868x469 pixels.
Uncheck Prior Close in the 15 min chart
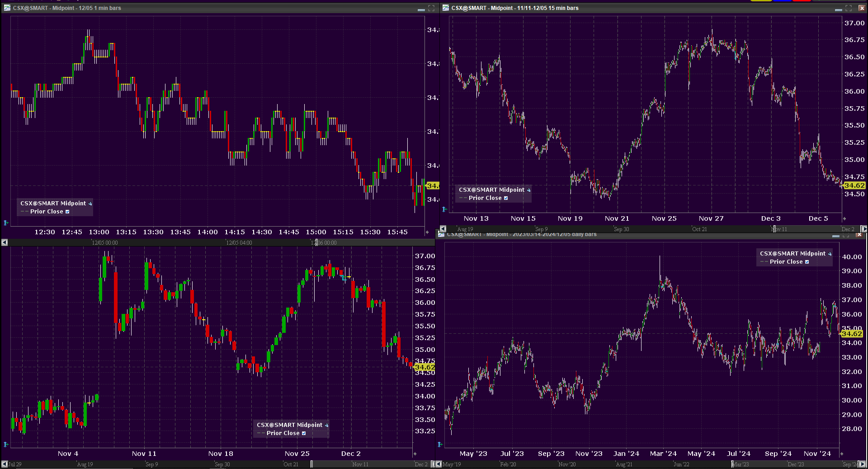pyautogui.click(x=506, y=198)
